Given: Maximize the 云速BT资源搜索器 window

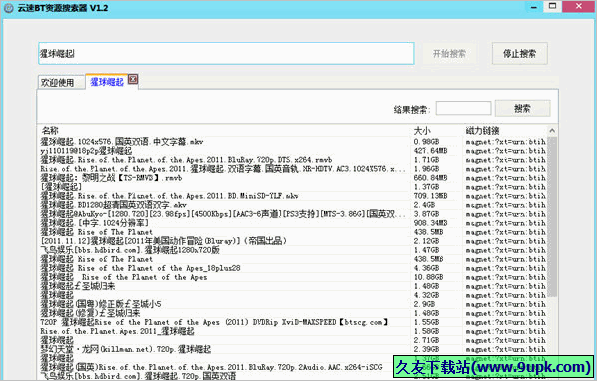Looking at the screenshot, I should 552,6.
